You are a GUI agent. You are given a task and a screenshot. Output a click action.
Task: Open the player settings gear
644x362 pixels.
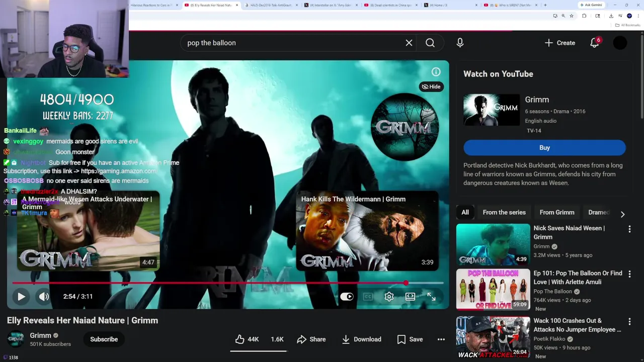point(389,297)
